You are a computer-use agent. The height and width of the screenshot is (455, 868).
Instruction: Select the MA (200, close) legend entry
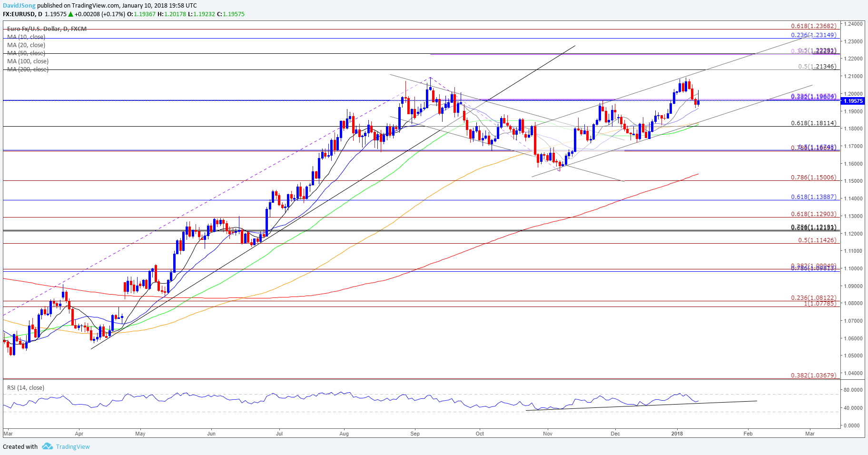(x=28, y=69)
